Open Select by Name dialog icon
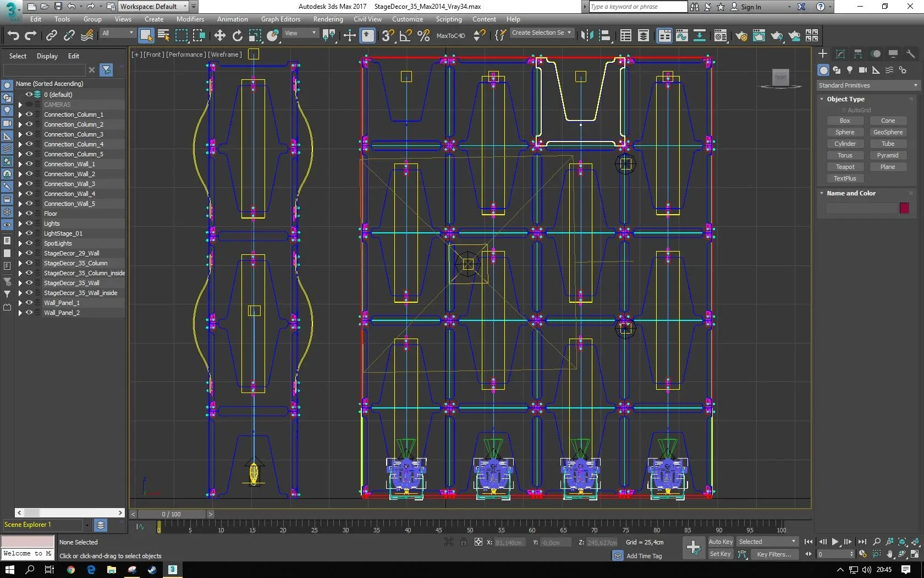Image resolution: width=924 pixels, height=578 pixels. pyautogui.click(x=163, y=36)
